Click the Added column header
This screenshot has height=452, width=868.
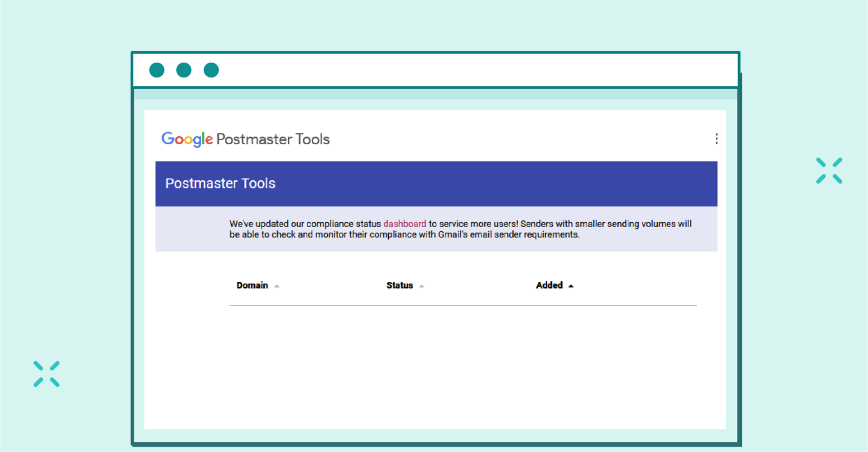tap(549, 285)
